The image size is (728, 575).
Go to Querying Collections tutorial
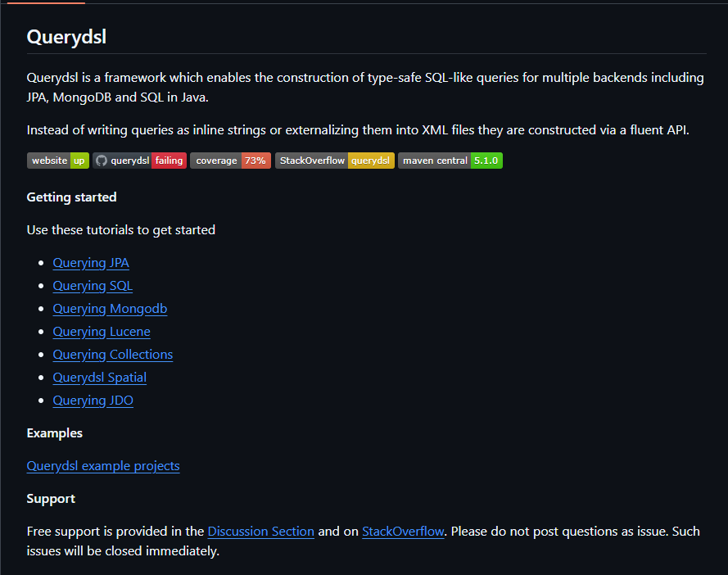pyautogui.click(x=113, y=355)
